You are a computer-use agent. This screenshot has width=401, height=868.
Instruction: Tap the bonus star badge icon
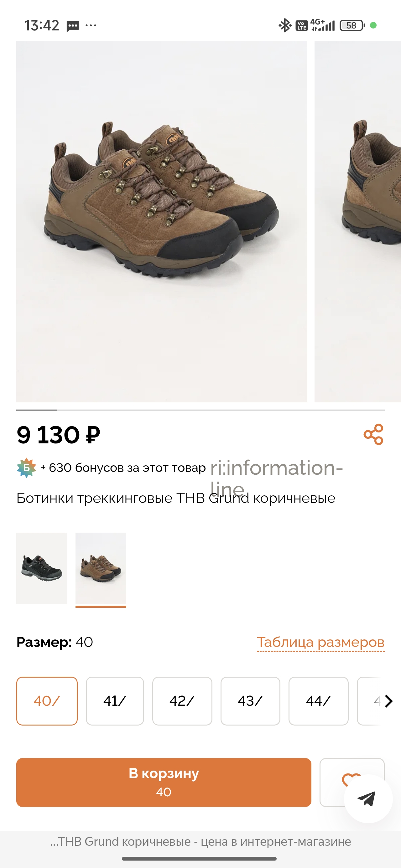[x=26, y=468]
